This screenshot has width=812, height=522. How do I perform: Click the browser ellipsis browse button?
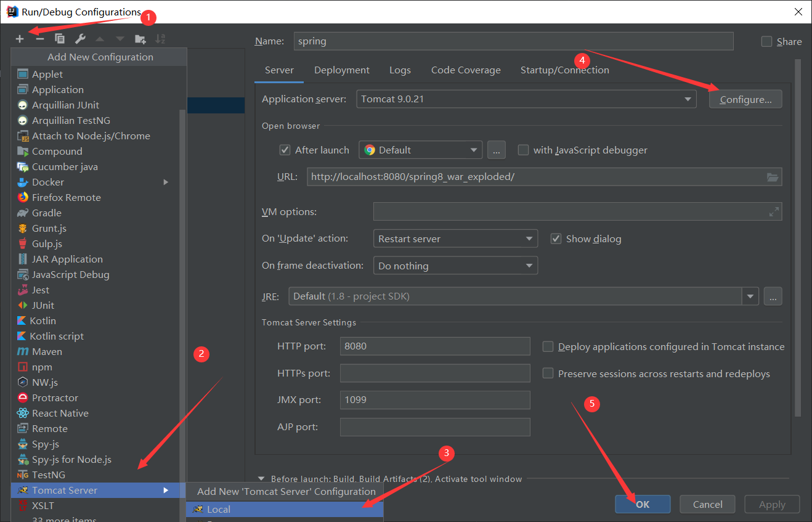[x=497, y=150]
